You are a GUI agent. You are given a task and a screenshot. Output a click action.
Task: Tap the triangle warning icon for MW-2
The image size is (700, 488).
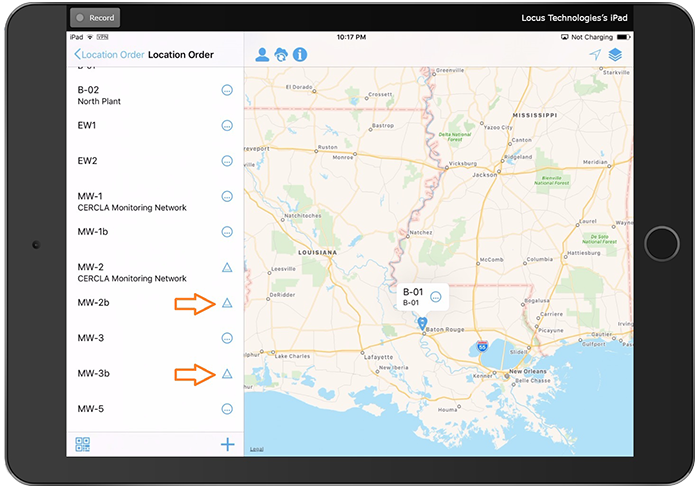click(227, 267)
